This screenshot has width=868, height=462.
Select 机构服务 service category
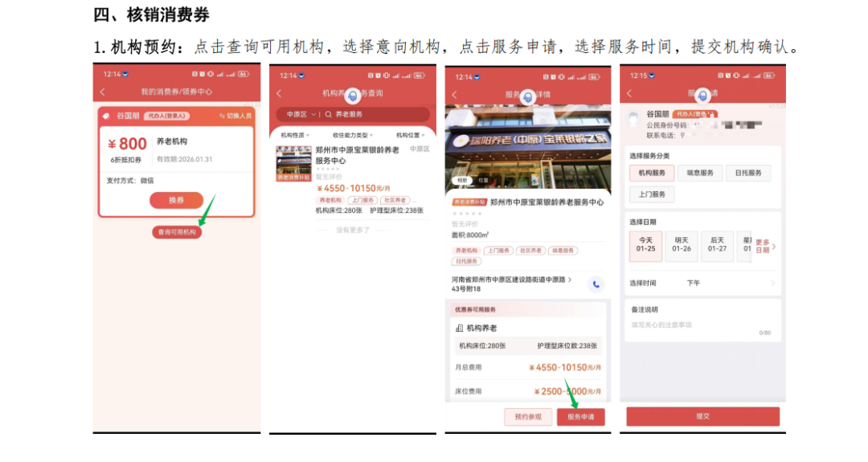pyautogui.click(x=652, y=174)
